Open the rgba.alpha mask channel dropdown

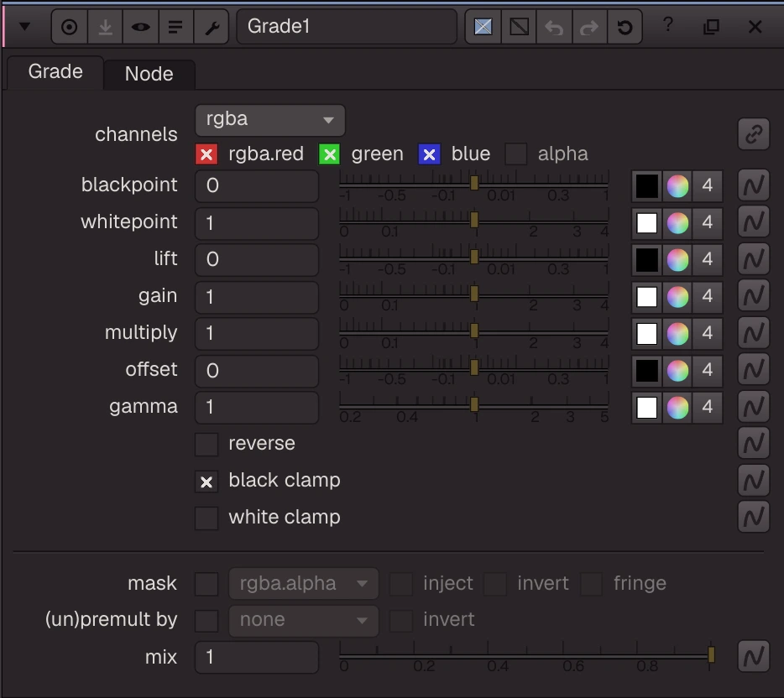(304, 584)
